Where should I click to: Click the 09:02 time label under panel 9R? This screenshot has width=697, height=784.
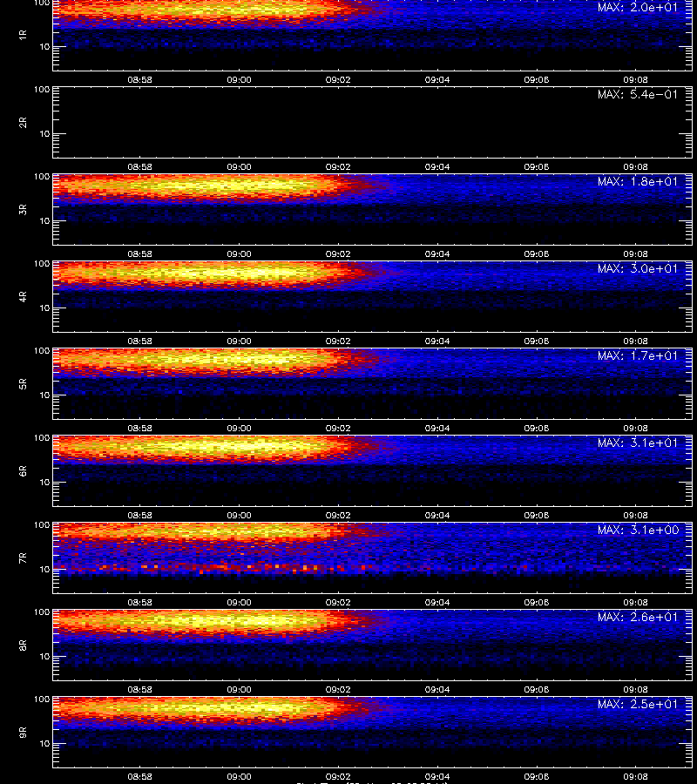[338, 777]
